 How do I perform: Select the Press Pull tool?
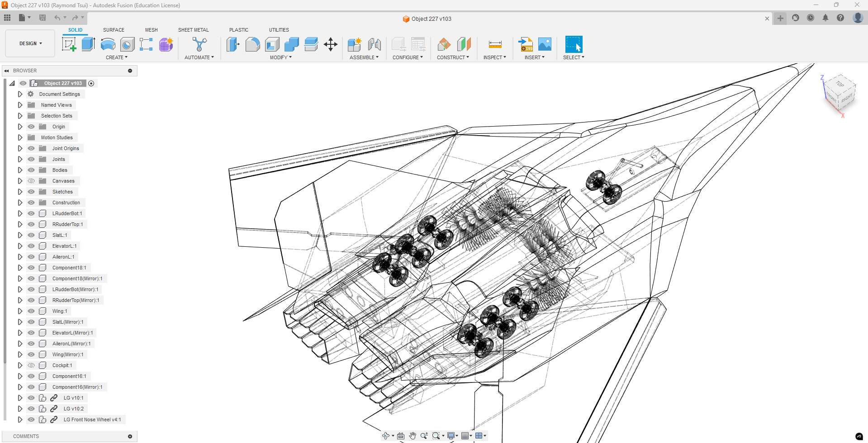click(x=233, y=44)
